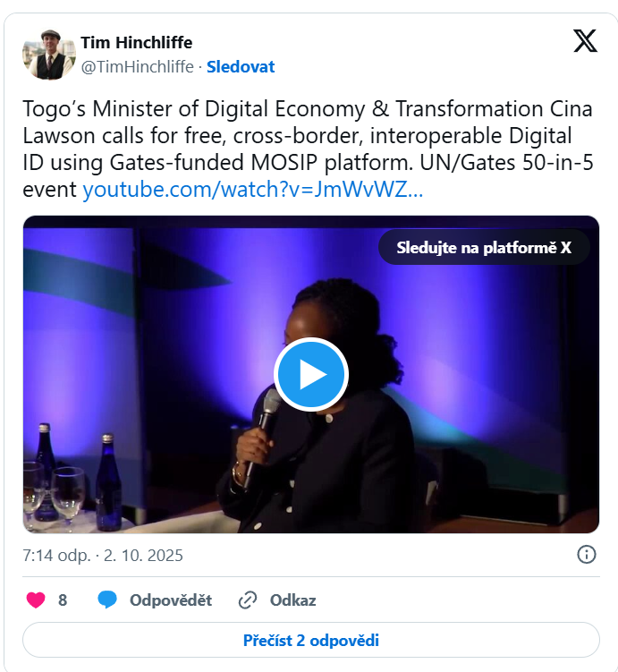Screen dimensions: 618x672
Task: Click the Tim Hinchliffe display name
Action: [x=137, y=42]
